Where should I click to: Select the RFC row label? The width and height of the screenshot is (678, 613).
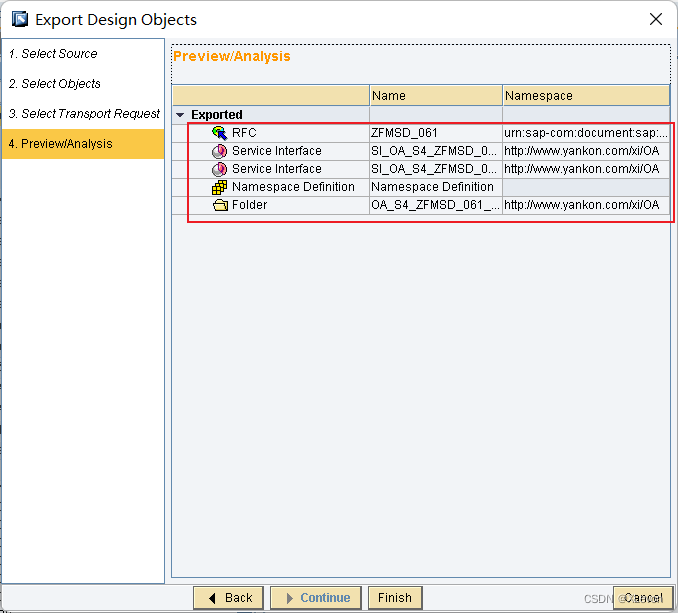coord(244,133)
